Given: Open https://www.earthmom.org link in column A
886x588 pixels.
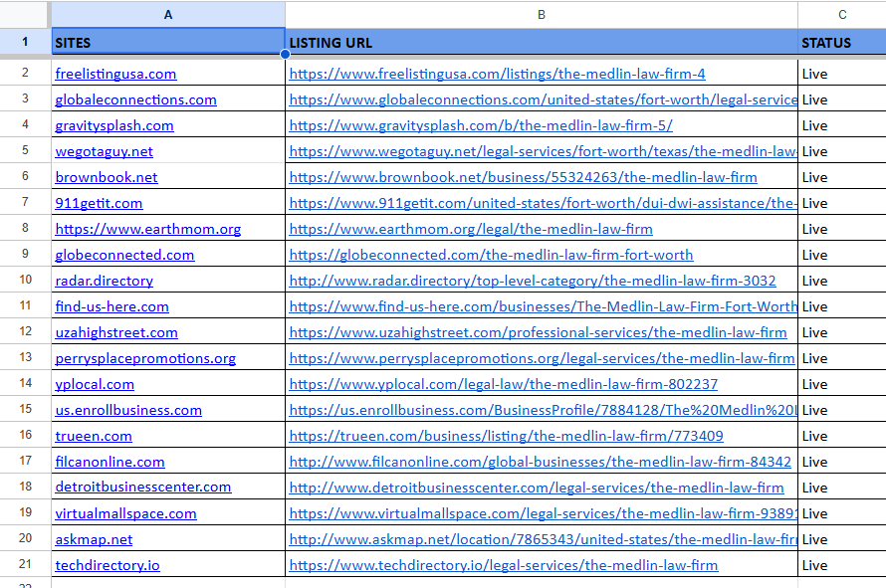Looking at the screenshot, I should [x=148, y=229].
